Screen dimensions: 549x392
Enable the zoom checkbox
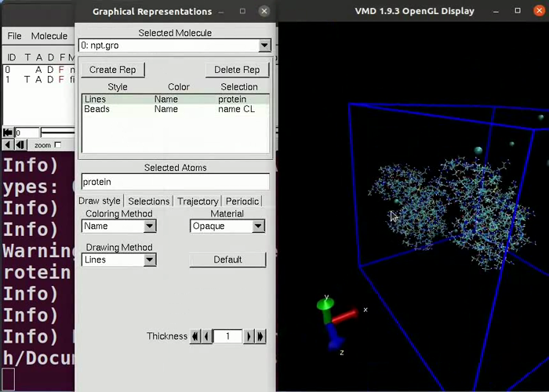57,145
